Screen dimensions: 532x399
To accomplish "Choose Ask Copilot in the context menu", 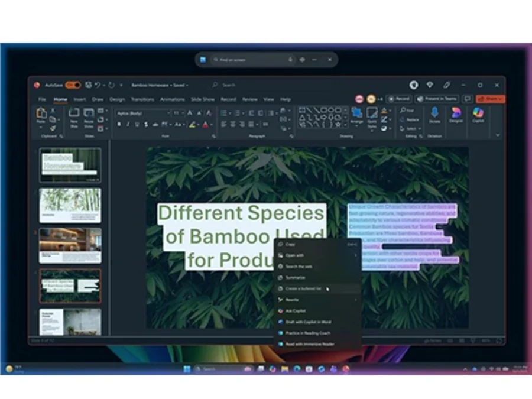I will (317, 311).
